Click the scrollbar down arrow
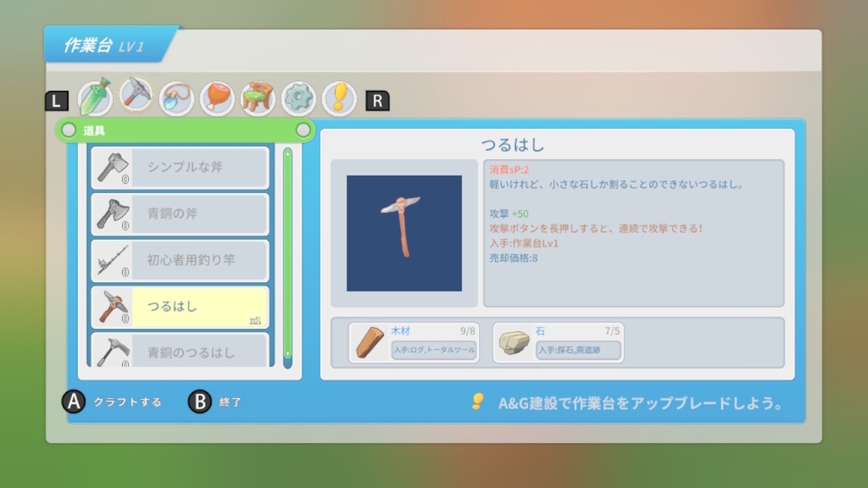The image size is (868, 488). pos(287,354)
